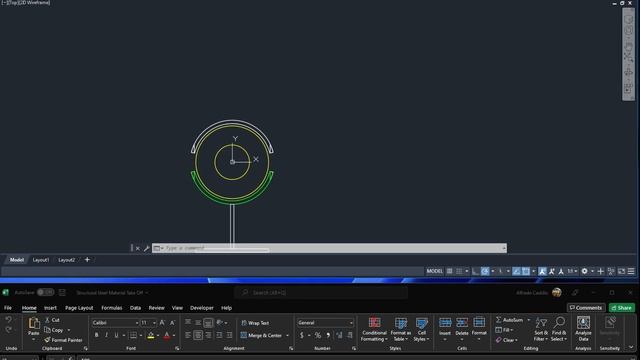Expand the Clear dropdown in Editing group

516,340
